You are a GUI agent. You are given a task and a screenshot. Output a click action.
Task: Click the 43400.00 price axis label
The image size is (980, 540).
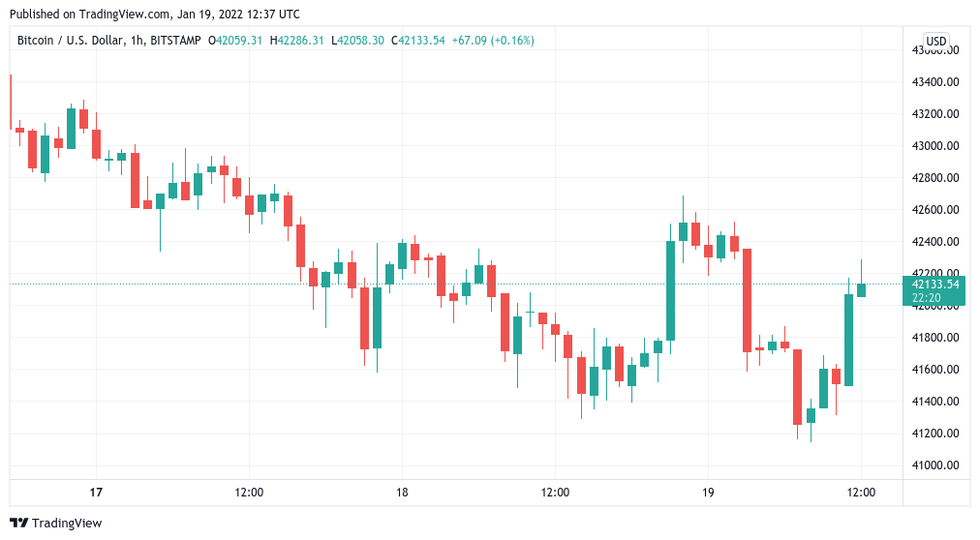click(x=935, y=82)
